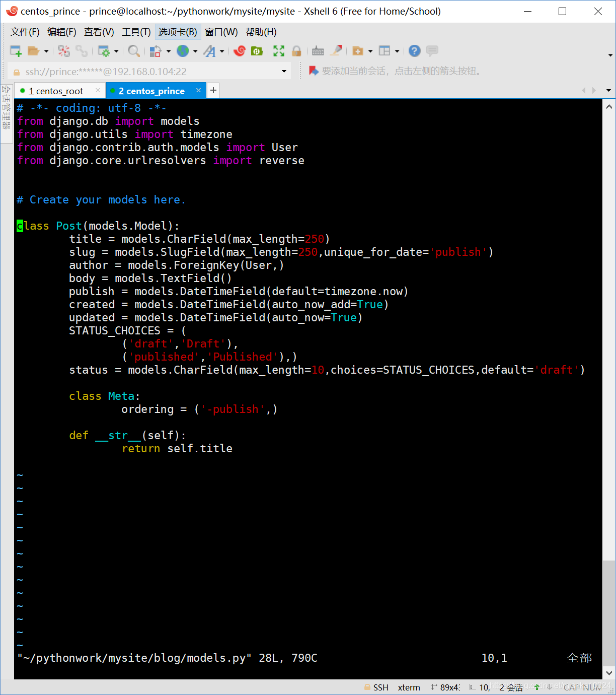Click the SSH lock status icon
This screenshot has height=695, width=616.
click(x=367, y=687)
